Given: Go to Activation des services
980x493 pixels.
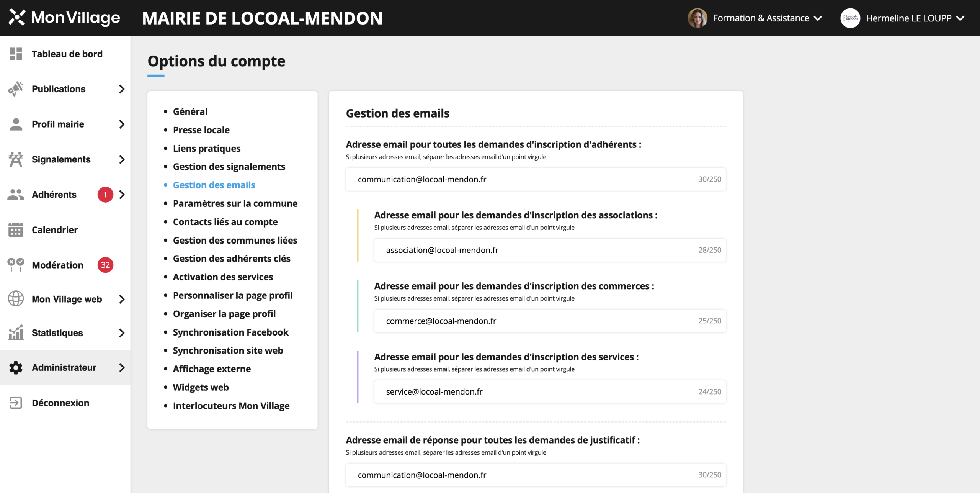Looking at the screenshot, I should [223, 277].
